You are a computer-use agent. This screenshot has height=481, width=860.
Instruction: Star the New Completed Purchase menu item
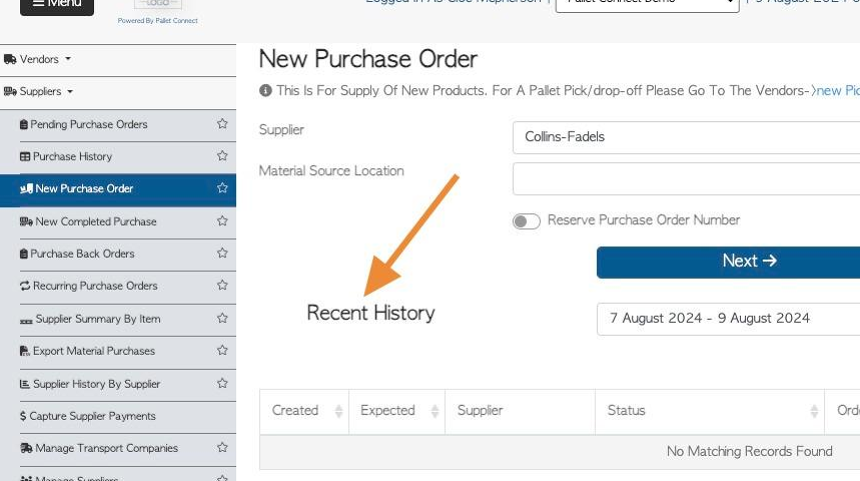coord(222,221)
